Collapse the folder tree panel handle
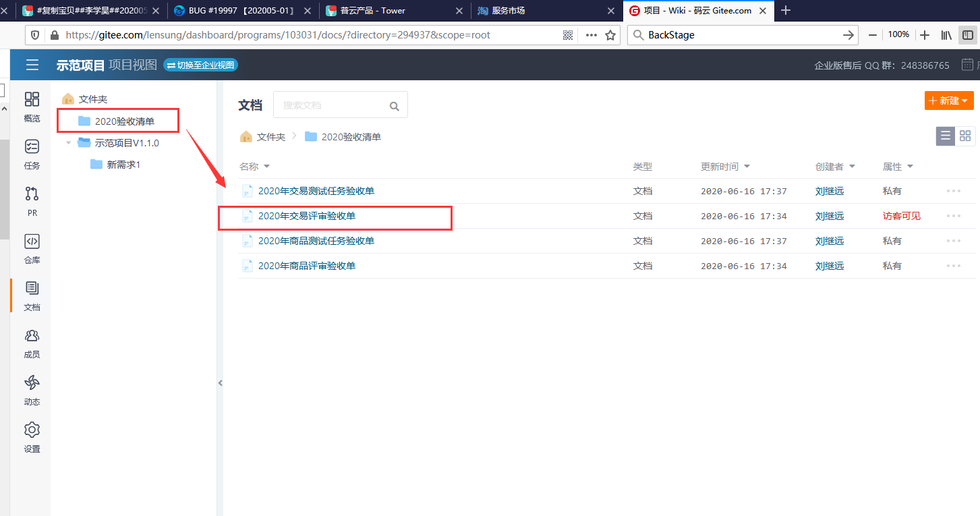This screenshot has width=980, height=516. 220,383
